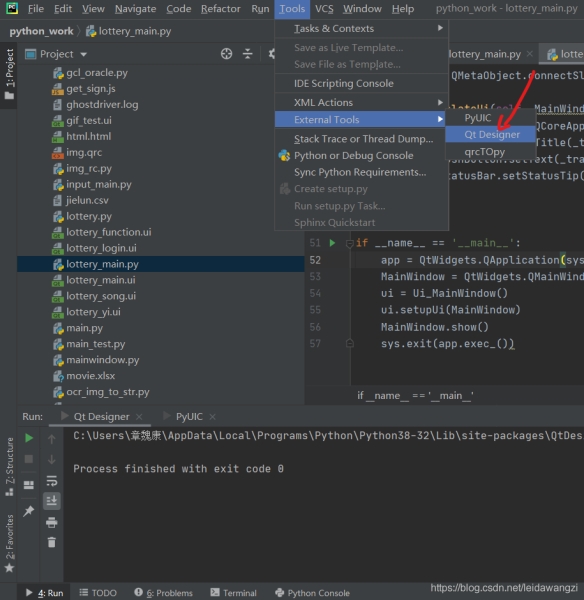
Task: Click the print icon in Run toolbar
Action: (52, 522)
